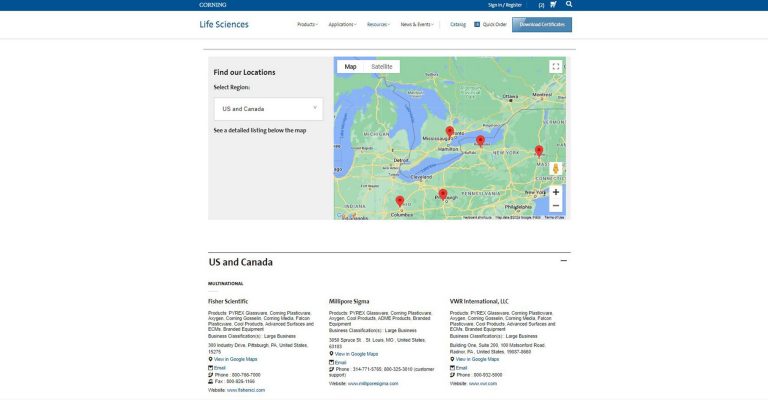Visit www.milliporesigma.com website link

(373, 384)
